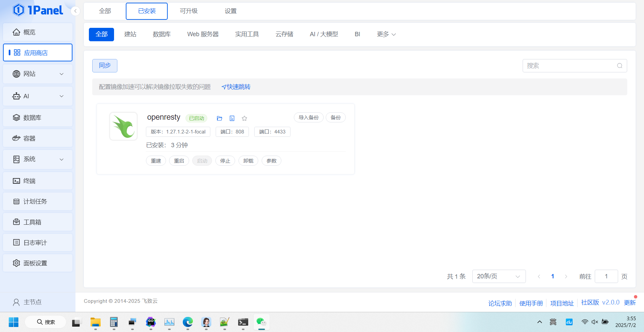
Task: Filter by 建站 category
Action: coord(130,34)
